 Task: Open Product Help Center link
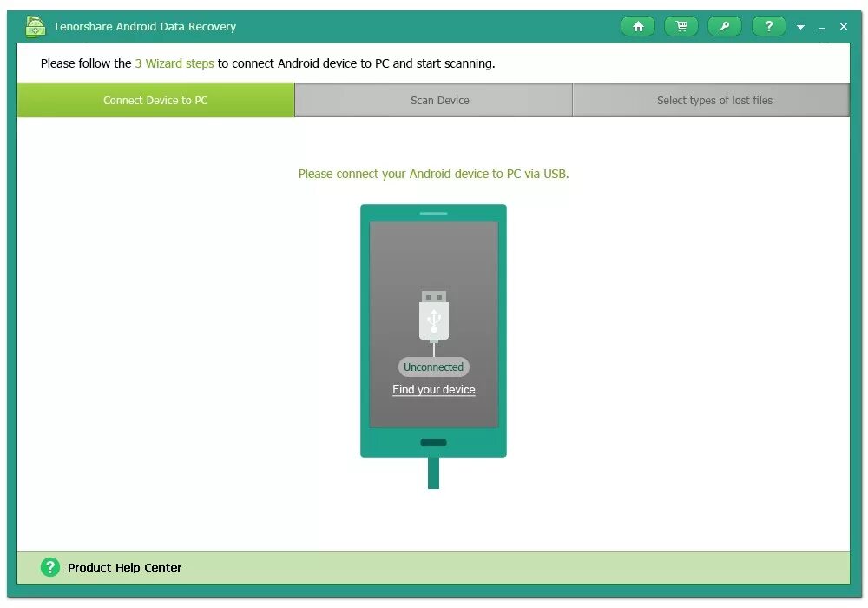pos(124,567)
